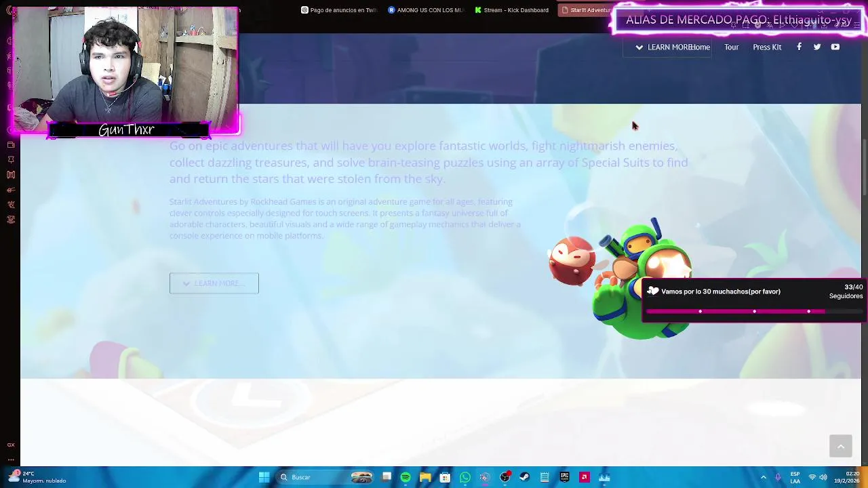Viewport: 868px width, 488px height.
Task: Open WhatsApp from the taskbar
Action: 465,477
